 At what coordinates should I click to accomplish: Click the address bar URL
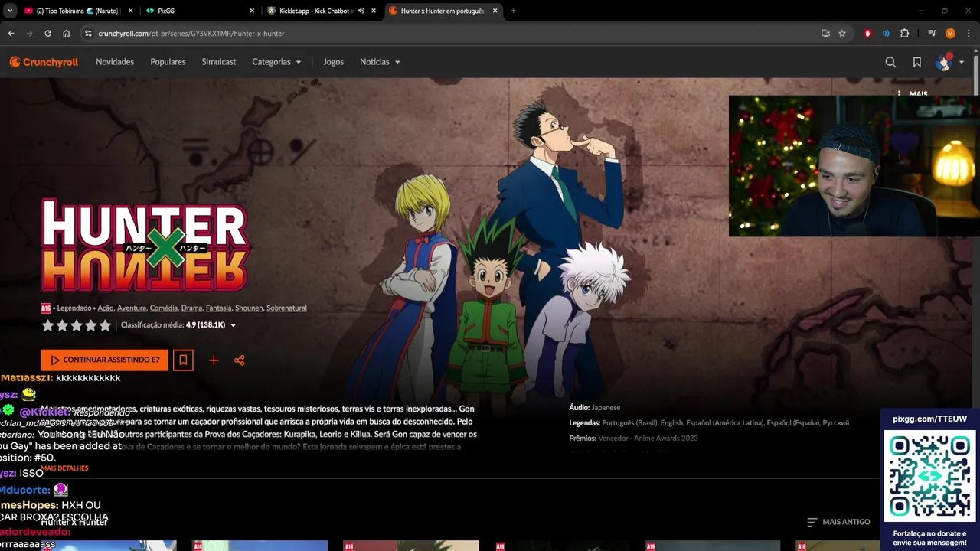pyautogui.click(x=191, y=34)
